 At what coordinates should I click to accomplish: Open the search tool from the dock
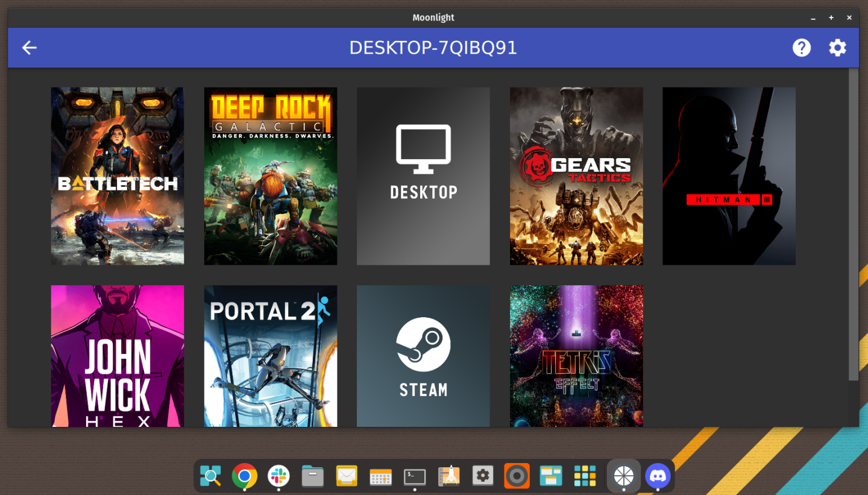pyautogui.click(x=210, y=476)
